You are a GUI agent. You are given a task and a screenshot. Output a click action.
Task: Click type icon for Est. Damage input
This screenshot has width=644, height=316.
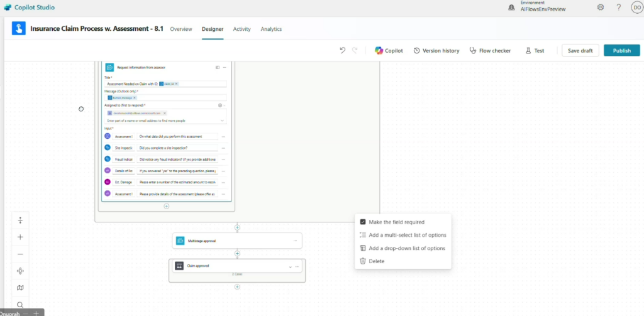[x=108, y=182]
